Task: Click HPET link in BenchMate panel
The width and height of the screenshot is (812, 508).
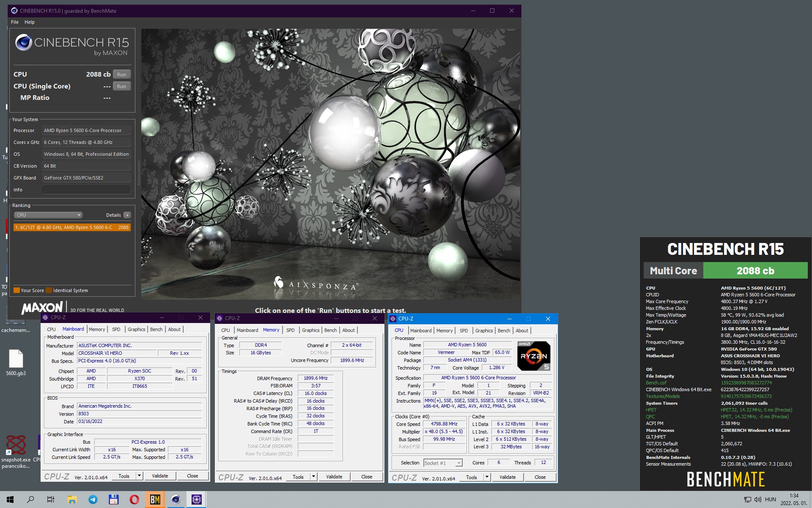Action: point(651,410)
